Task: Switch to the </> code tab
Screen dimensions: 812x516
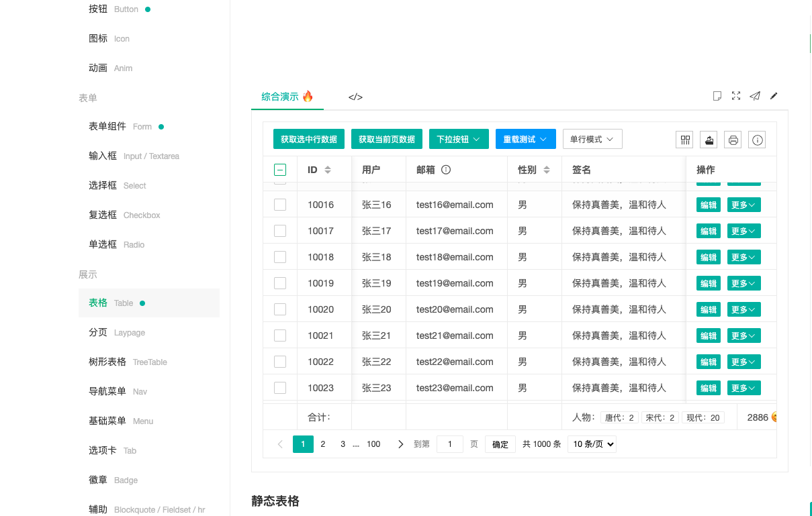Action: pos(355,97)
